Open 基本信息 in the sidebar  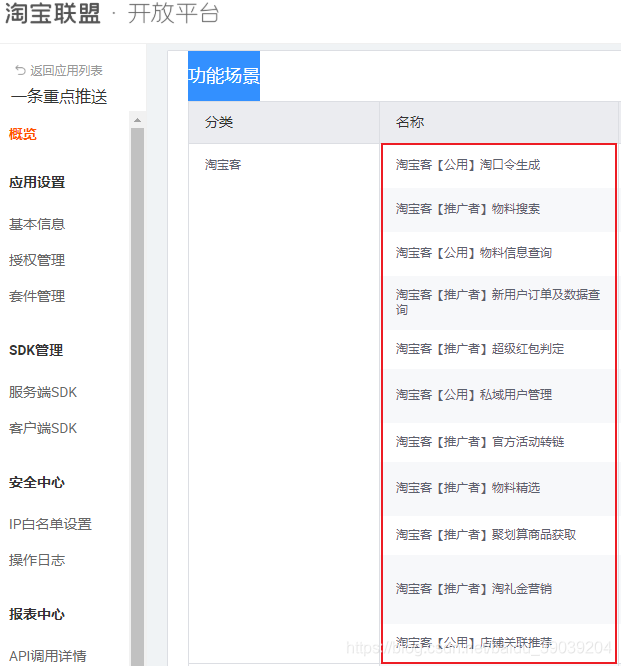click(x=37, y=224)
